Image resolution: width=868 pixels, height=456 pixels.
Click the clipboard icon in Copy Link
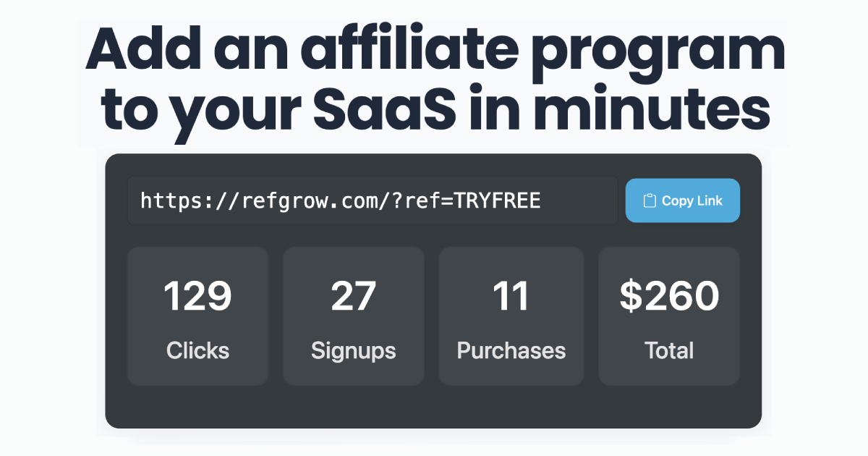tap(650, 200)
